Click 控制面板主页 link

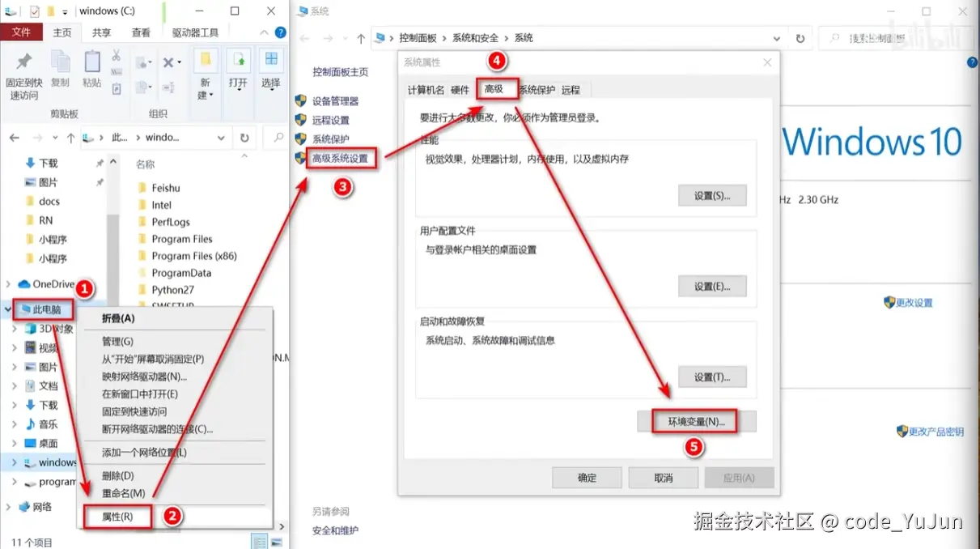tap(340, 72)
